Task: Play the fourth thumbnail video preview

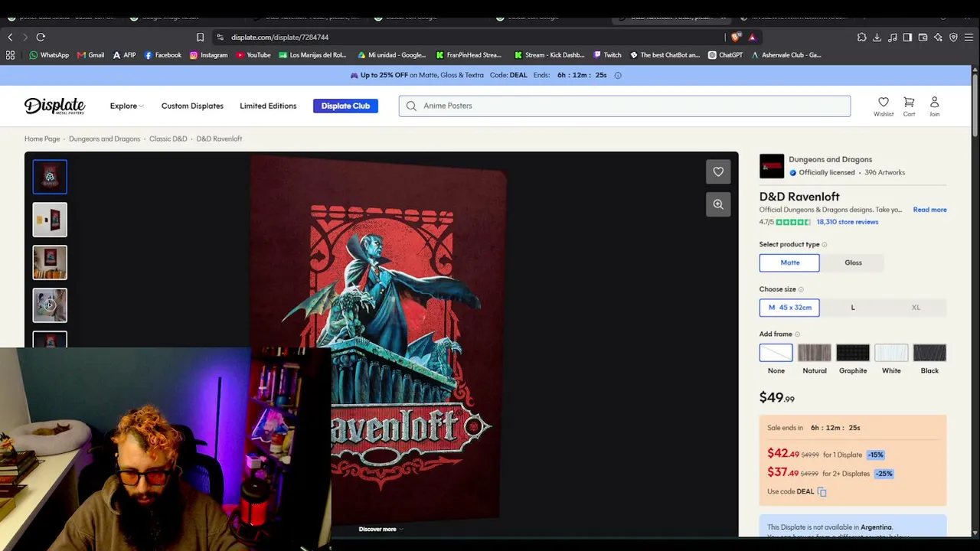Action: (50, 305)
